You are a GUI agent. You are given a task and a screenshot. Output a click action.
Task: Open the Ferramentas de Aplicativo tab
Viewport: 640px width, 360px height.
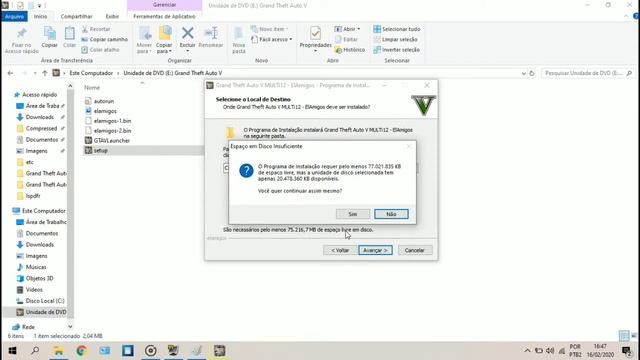point(164,16)
